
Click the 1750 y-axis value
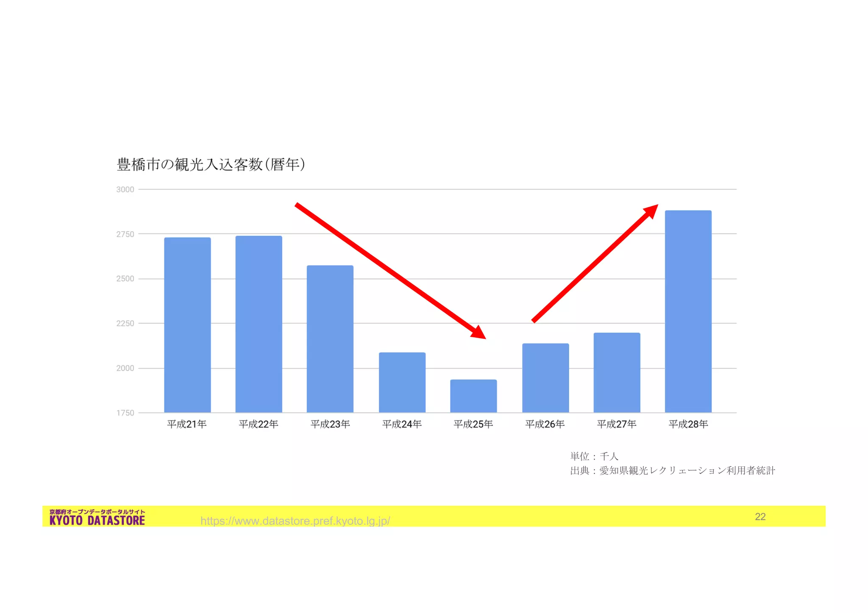click(125, 413)
